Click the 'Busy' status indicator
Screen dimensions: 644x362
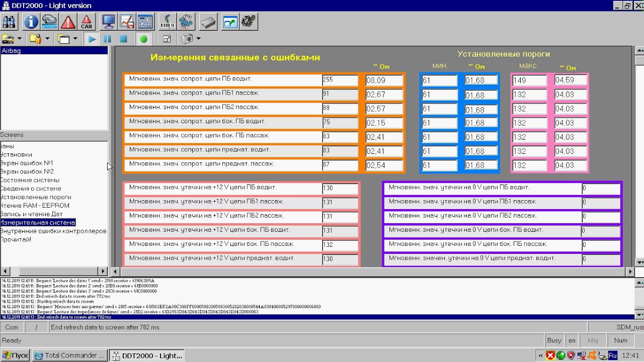click(554, 340)
